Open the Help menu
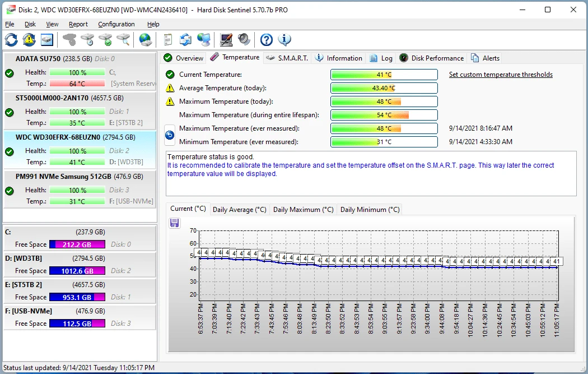The width and height of the screenshot is (588, 374). pyautogui.click(x=153, y=25)
